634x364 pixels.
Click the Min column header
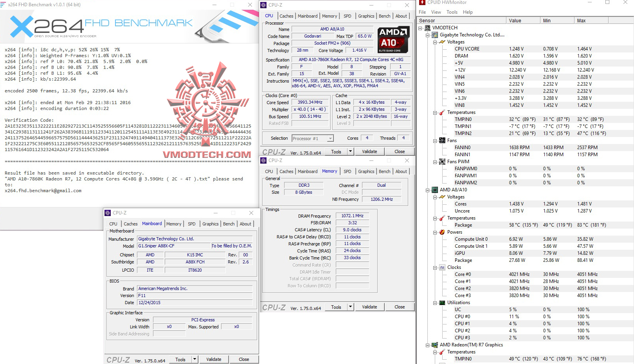point(557,20)
